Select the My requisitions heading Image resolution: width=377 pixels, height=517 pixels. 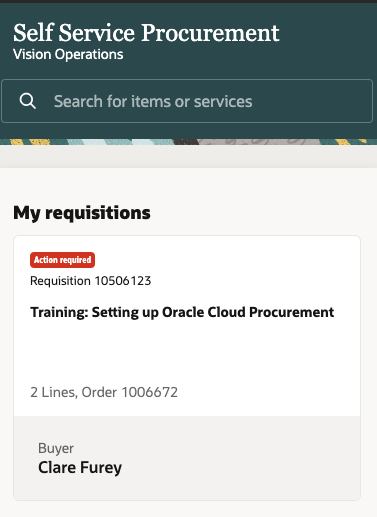pos(82,213)
